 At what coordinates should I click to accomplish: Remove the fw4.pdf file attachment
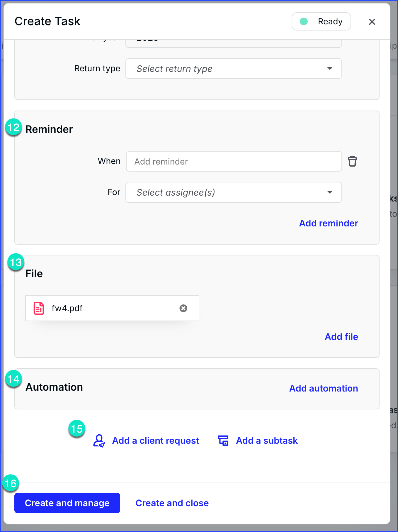coord(183,308)
